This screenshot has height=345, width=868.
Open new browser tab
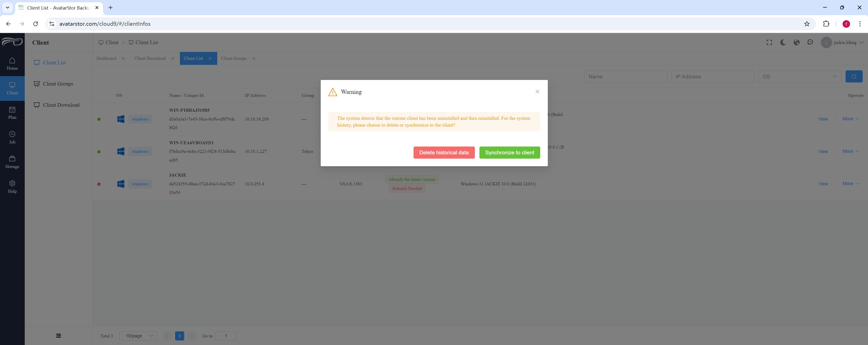tap(111, 8)
